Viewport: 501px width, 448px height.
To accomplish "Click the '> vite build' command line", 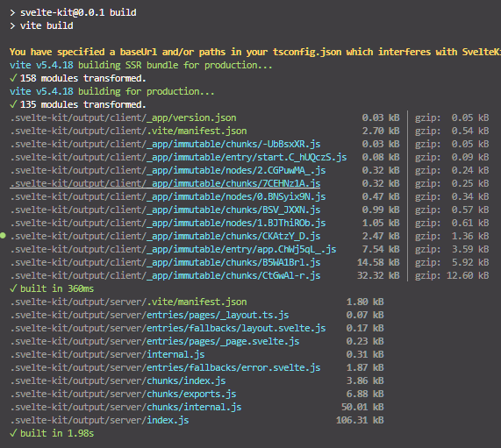I will 41,25.
